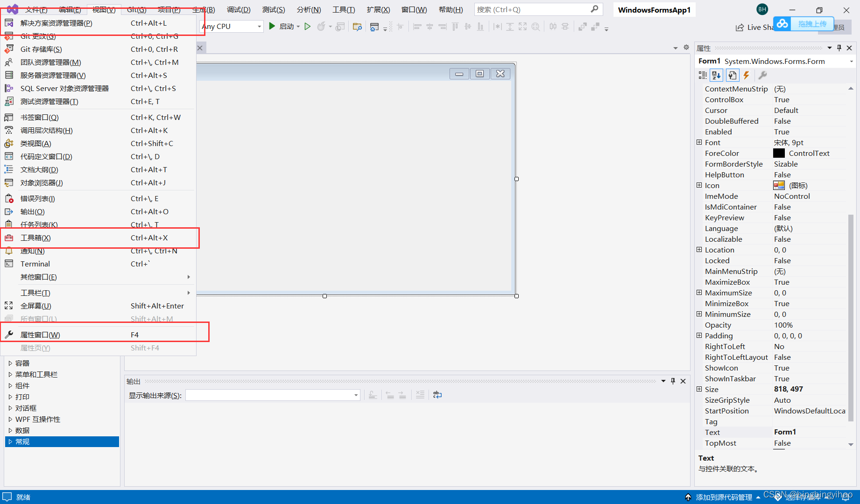The width and height of the screenshot is (860, 504).
Task: Toggle word wrap in the Output panel
Action: tap(437, 395)
